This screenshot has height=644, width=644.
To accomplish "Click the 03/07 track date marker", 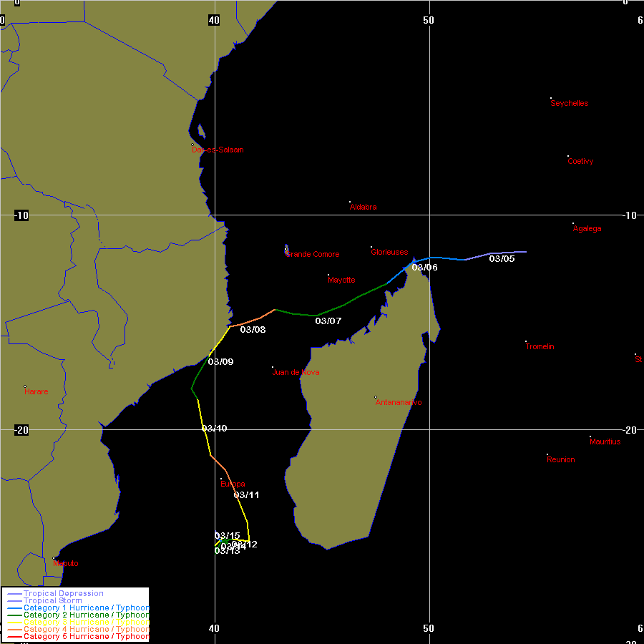I will (x=328, y=321).
